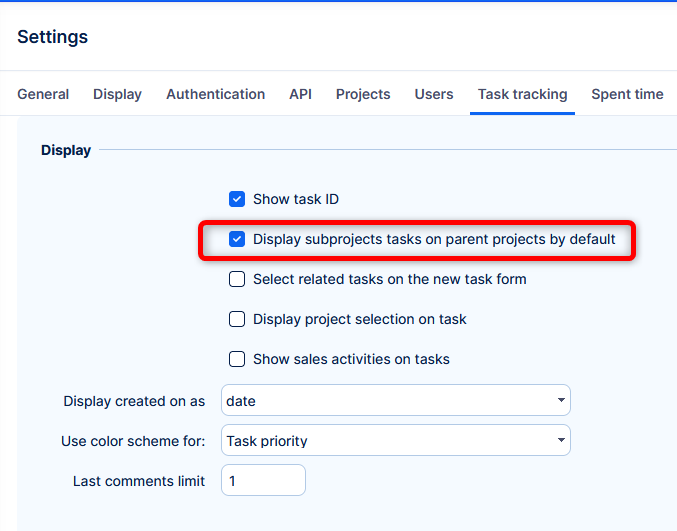This screenshot has width=677, height=531.
Task: Switch to the Display tab
Action: point(117,94)
